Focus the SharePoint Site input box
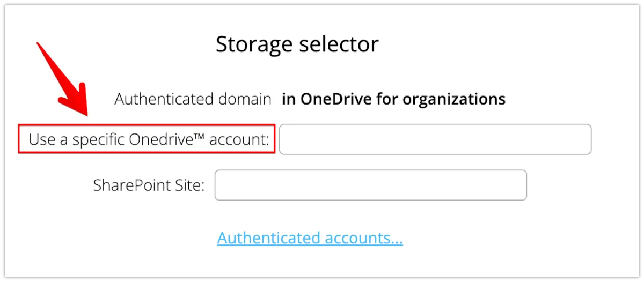The height and width of the screenshot is (282, 644). point(370,185)
